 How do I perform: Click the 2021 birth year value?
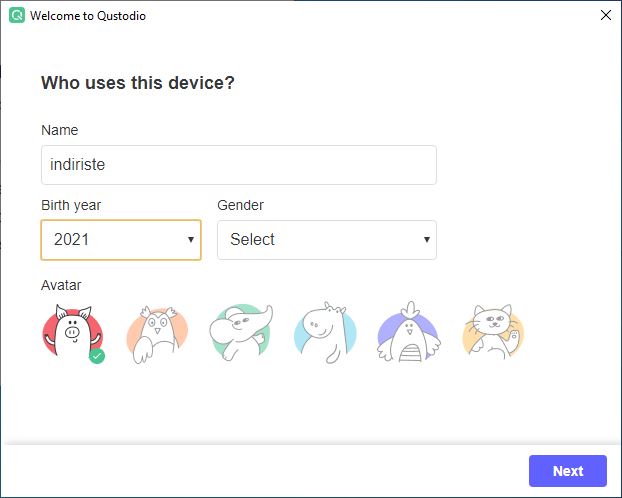pos(71,239)
